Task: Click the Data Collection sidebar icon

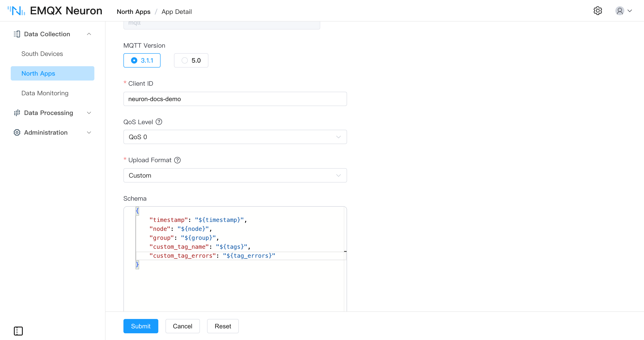Action: (17, 34)
